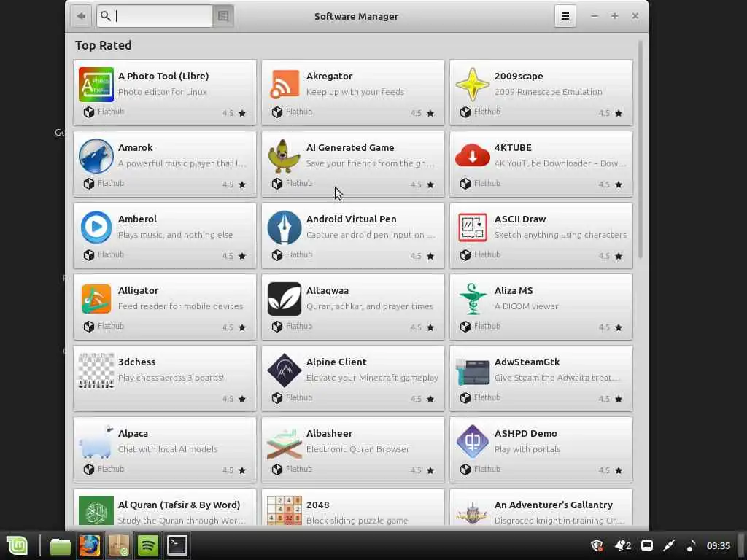747x560 pixels.
Task: Open the Alligator orange icon
Action: 96,299
